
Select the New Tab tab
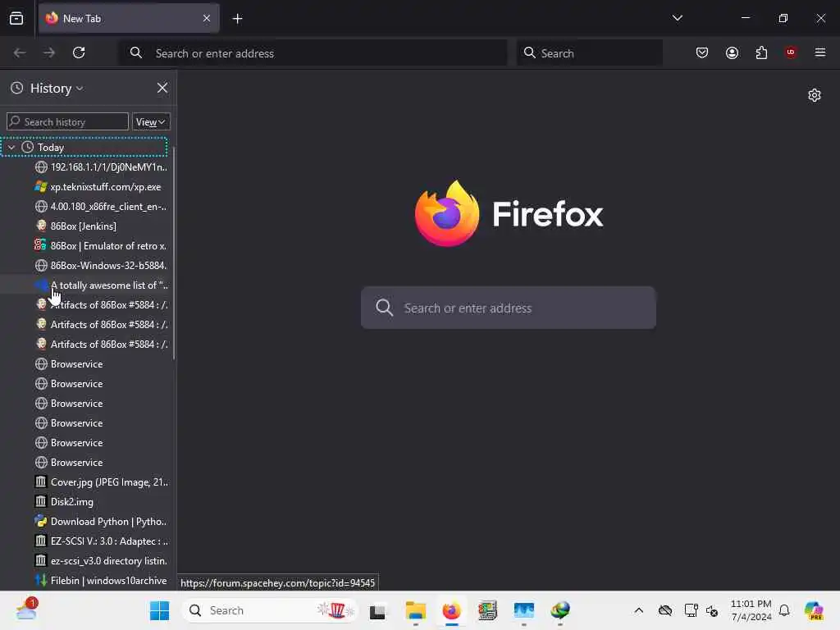point(129,18)
